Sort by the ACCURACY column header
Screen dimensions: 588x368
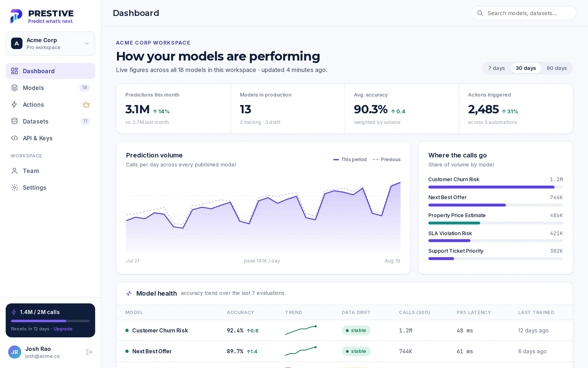[240, 312]
